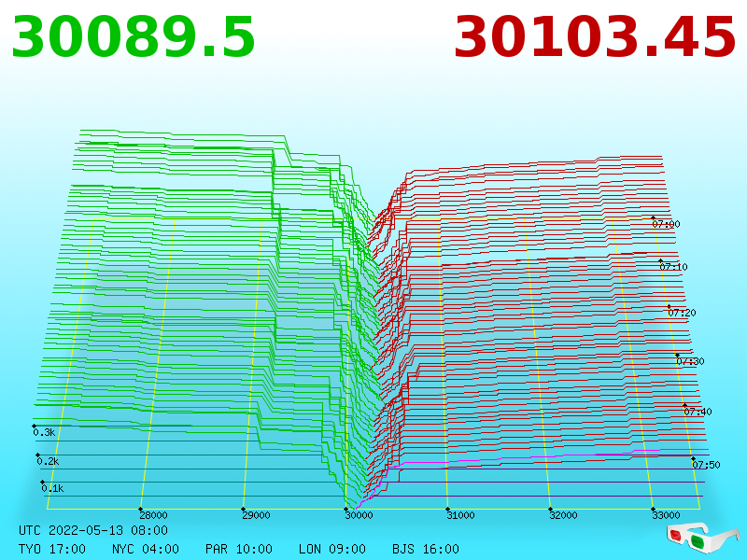Click the 07:00 time axis marker
Image resolution: width=747 pixels, height=560 pixels.
pyautogui.click(x=666, y=224)
